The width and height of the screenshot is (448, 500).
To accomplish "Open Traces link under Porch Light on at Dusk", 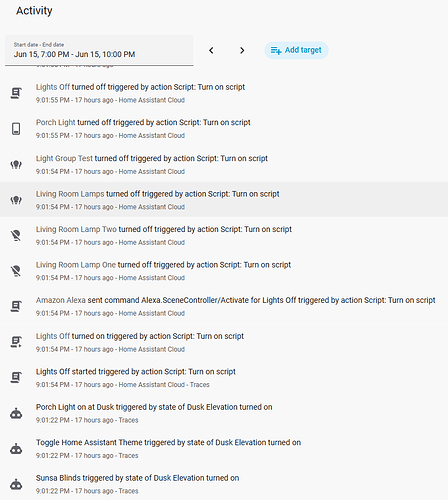I will point(128,420).
